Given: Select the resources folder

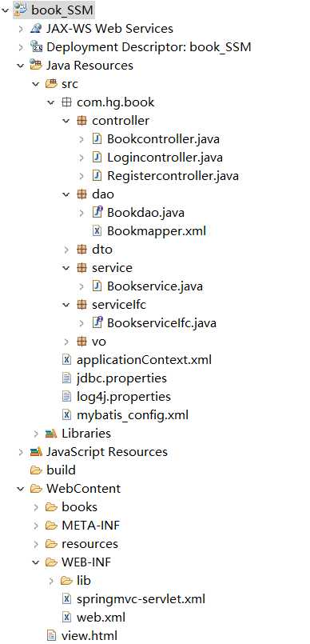Looking at the screenshot, I should click(89, 544).
